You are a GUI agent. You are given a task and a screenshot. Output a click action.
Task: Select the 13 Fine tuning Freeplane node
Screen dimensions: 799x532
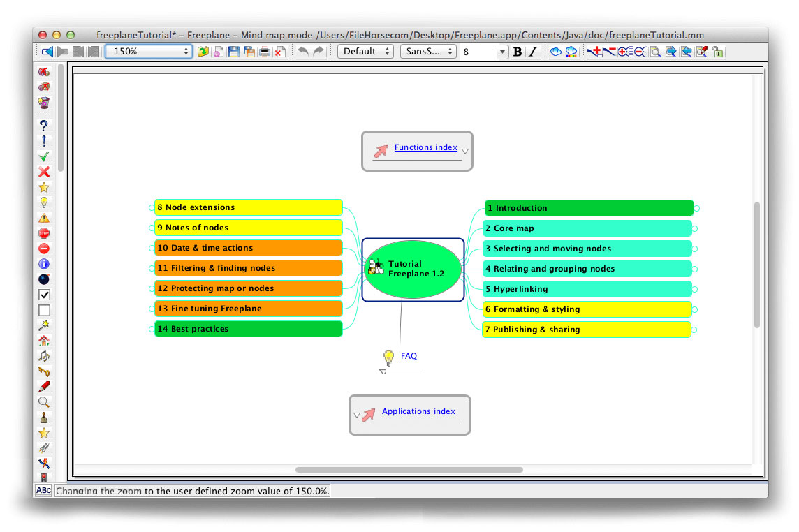tap(248, 309)
